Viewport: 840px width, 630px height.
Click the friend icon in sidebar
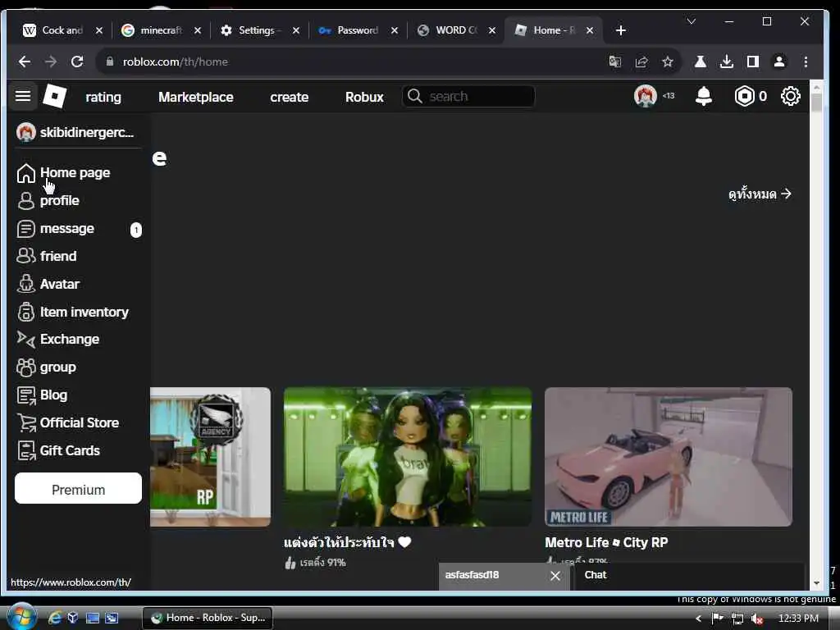click(x=25, y=256)
